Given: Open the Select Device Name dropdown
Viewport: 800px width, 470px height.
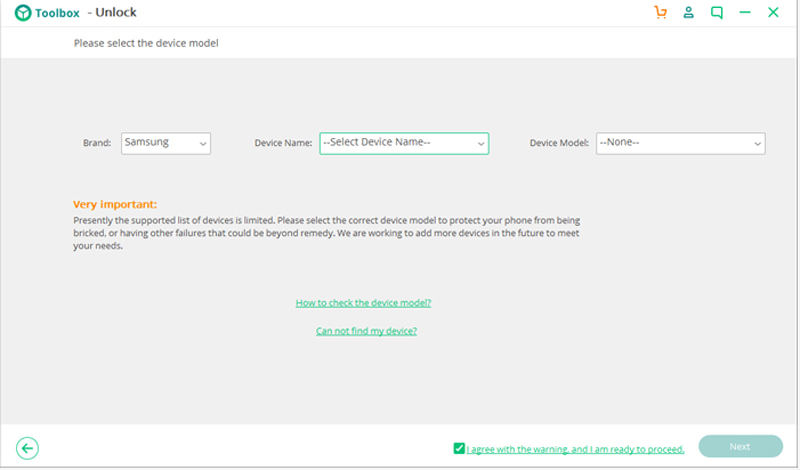Looking at the screenshot, I should click(404, 143).
